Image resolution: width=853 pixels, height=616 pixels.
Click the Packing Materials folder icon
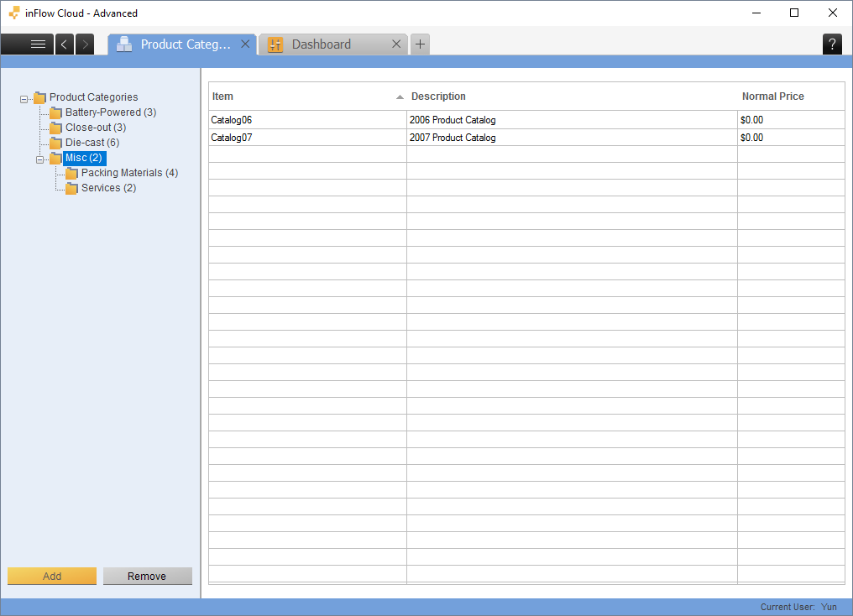pyautogui.click(x=71, y=174)
